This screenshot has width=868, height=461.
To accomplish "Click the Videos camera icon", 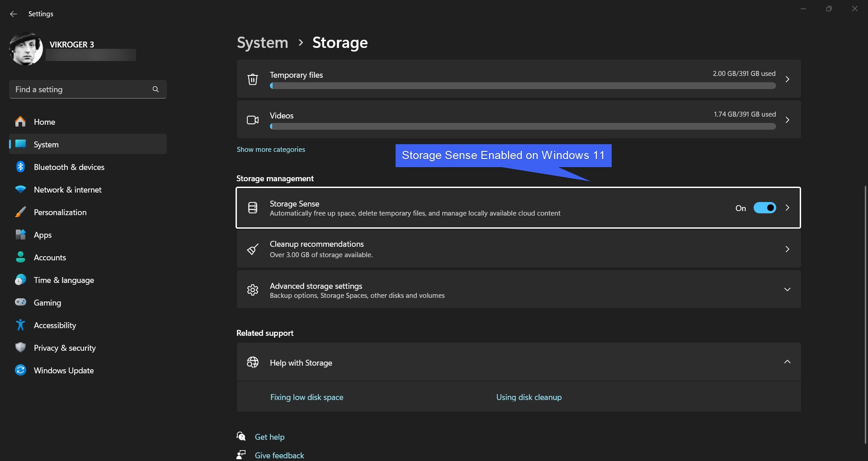I will (x=253, y=120).
